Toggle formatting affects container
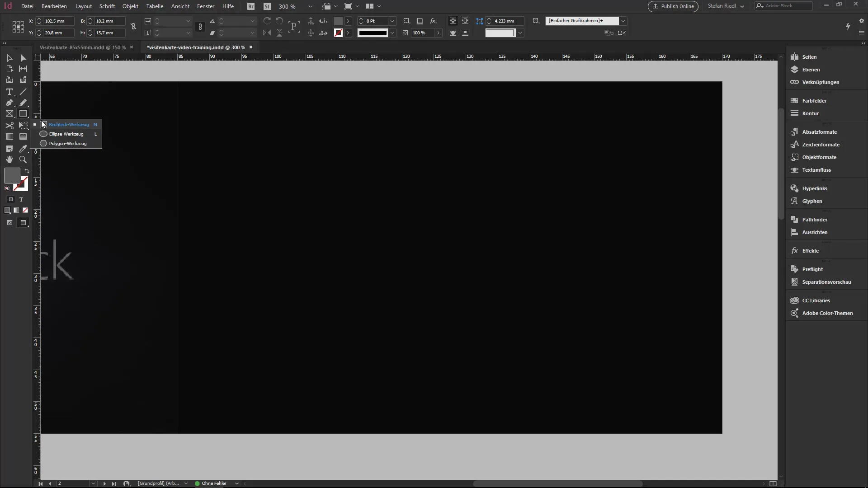The height and width of the screenshot is (488, 868). click(11, 199)
